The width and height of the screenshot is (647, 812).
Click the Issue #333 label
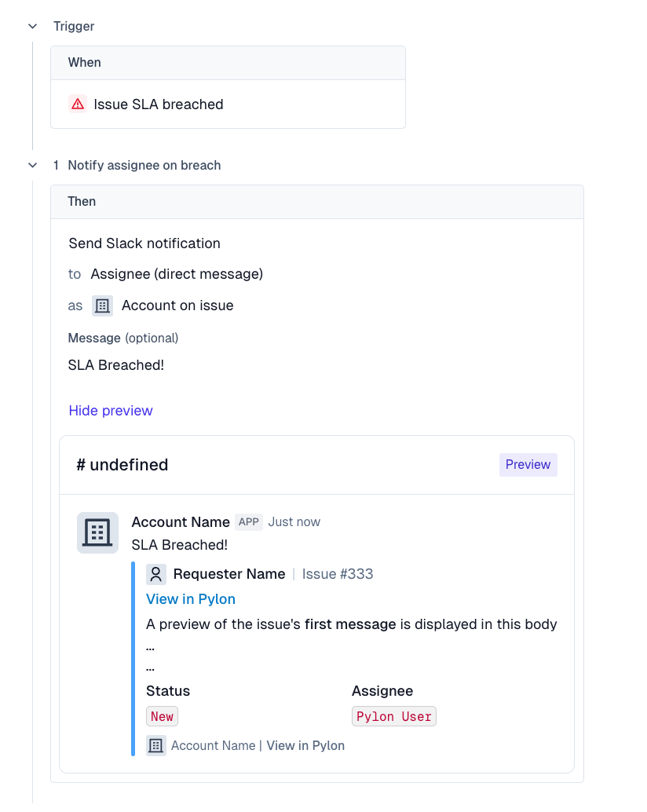click(338, 574)
